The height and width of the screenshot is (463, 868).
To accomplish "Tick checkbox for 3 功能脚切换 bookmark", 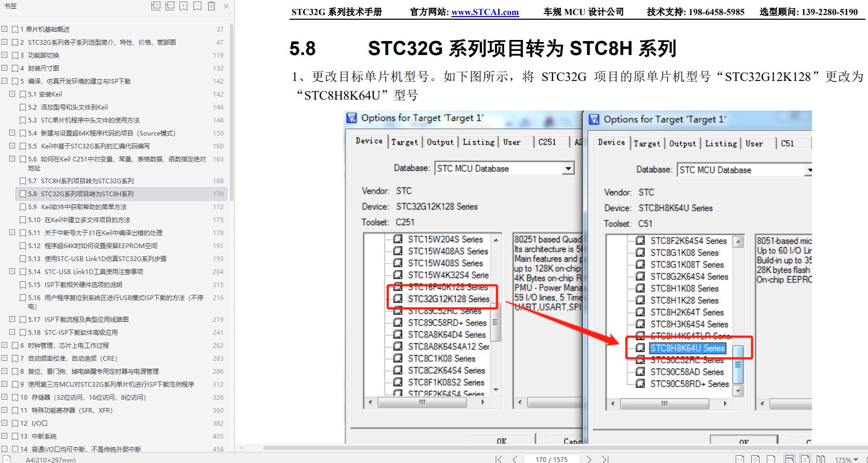I will click(x=15, y=56).
